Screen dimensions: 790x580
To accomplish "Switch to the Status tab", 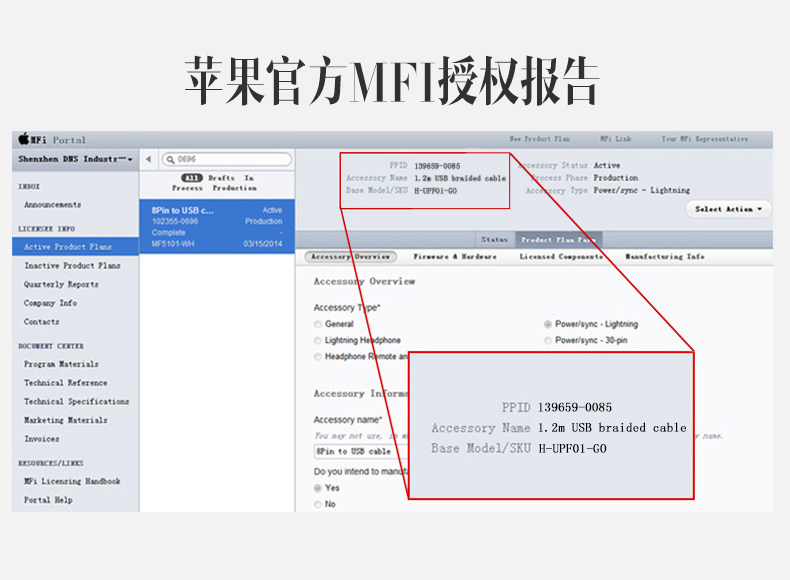I will click(x=494, y=239).
